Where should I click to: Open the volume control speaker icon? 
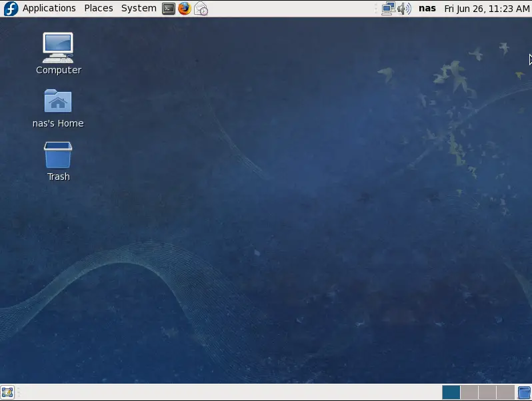coord(404,9)
